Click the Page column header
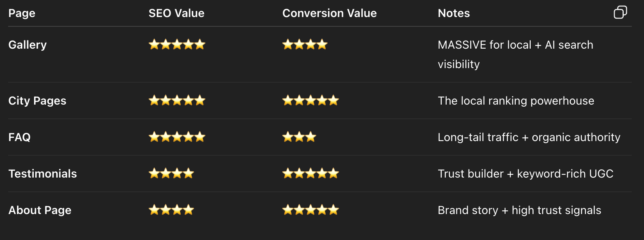 pyautogui.click(x=22, y=13)
